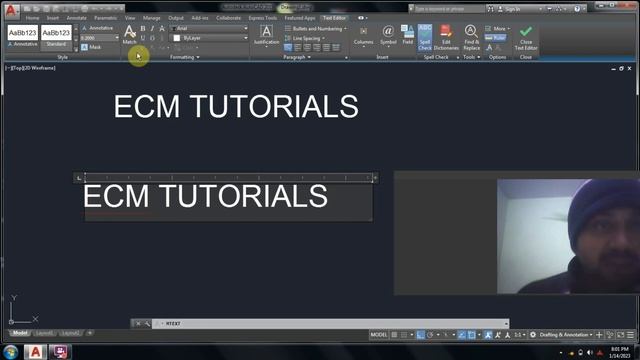
Task: Click inside the ECM TUTORIALS text editor box
Action: coord(228,202)
